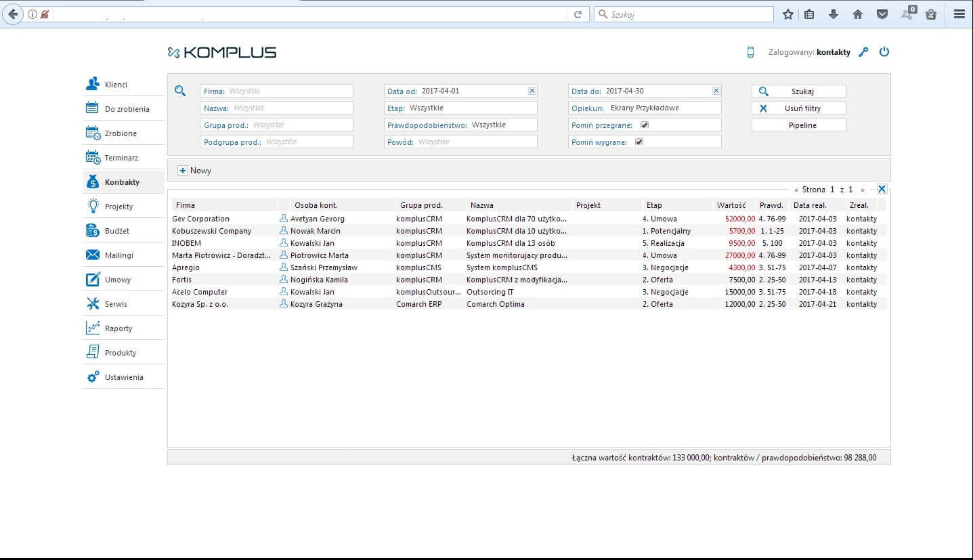Open the Prawdopodobieństwo filter field

click(x=460, y=125)
